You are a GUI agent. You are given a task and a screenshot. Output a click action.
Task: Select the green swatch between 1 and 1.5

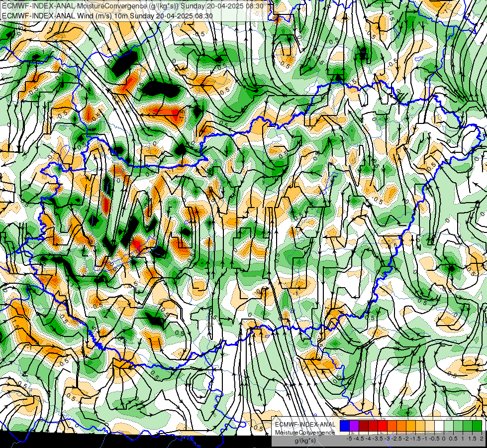tap(468, 426)
